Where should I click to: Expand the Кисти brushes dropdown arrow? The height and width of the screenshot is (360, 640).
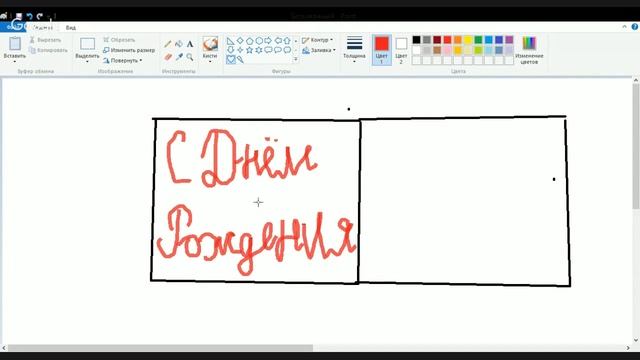click(210, 62)
